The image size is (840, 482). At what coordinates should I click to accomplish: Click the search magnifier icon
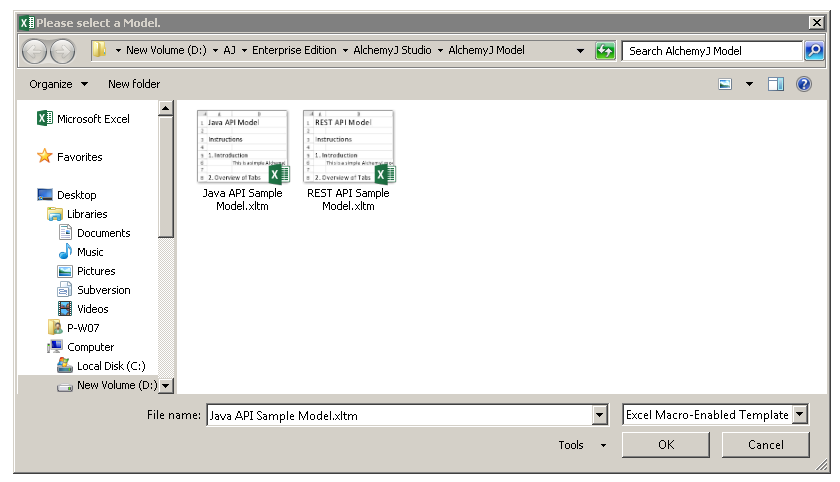click(814, 51)
